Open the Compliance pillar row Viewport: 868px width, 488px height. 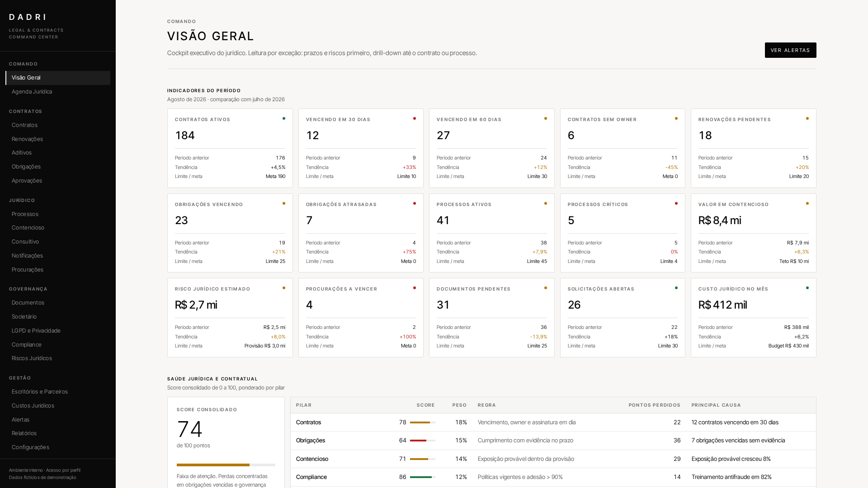553,477
